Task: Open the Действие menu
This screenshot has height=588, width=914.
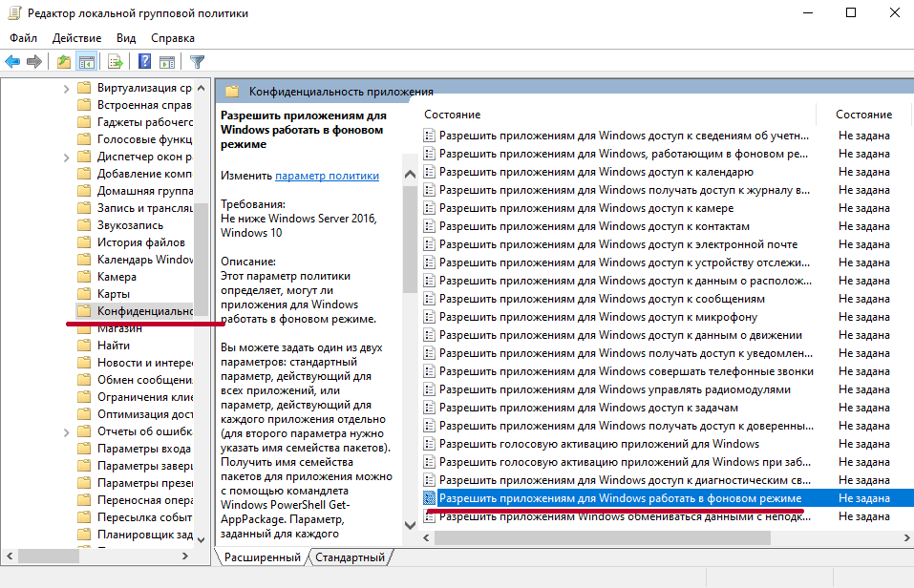Action: [x=76, y=38]
